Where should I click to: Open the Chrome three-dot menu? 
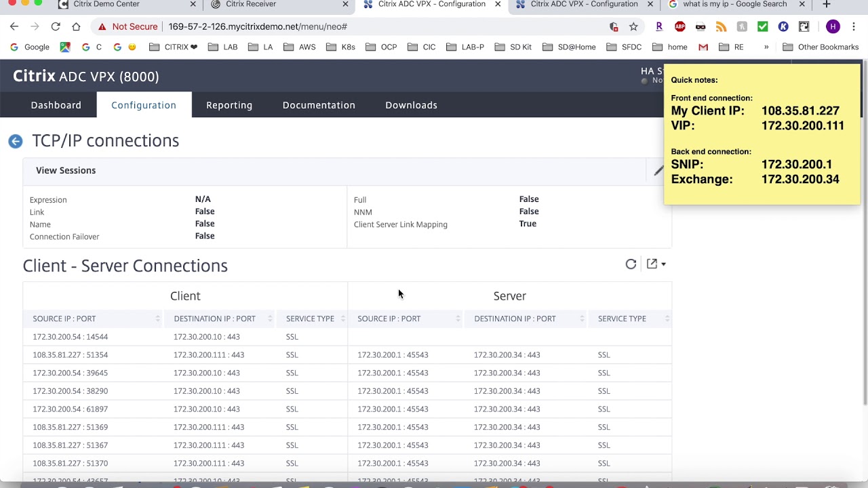coord(854,26)
